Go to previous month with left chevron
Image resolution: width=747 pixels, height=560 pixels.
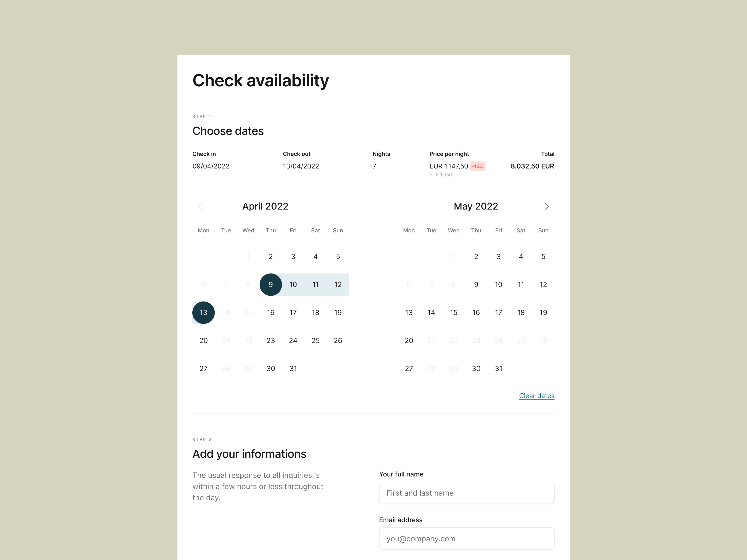point(200,206)
